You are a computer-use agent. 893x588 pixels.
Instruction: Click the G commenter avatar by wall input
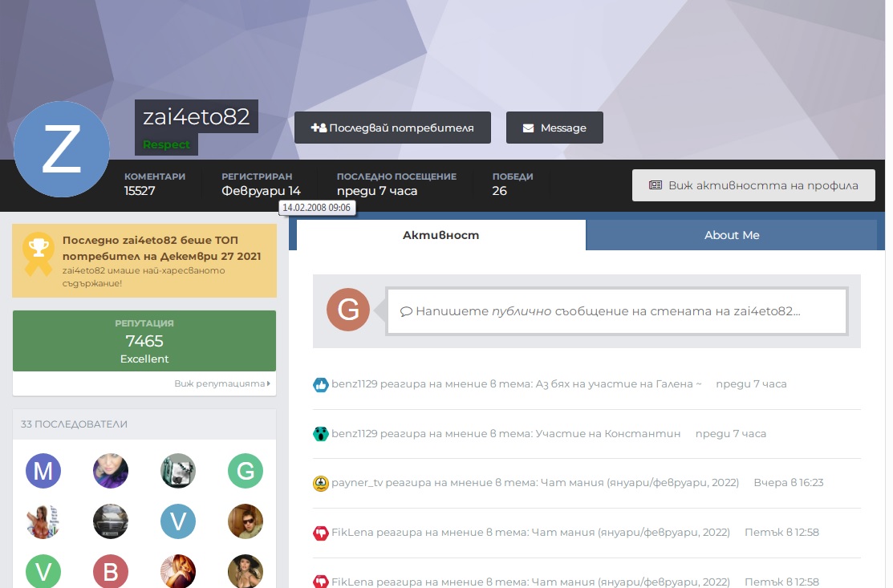point(348,310)
